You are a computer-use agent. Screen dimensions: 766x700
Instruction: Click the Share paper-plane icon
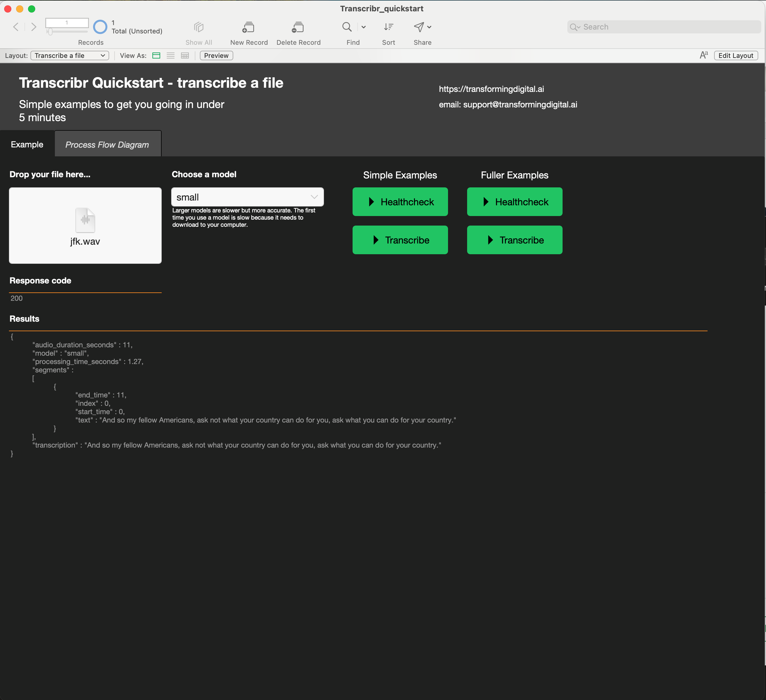(x=419, y=27)
